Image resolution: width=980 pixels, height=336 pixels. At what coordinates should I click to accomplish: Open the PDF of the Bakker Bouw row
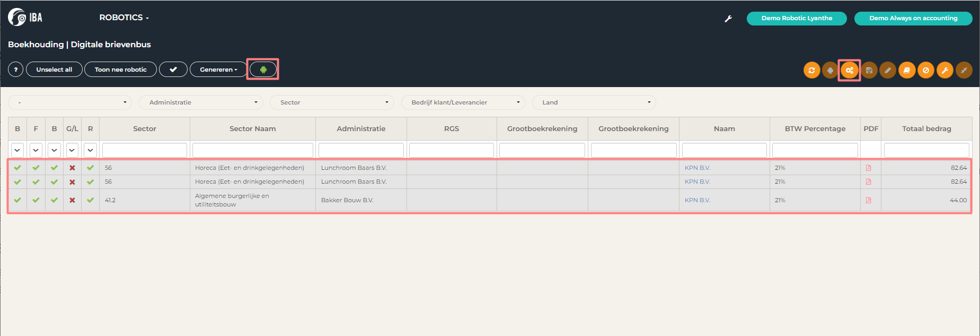click(868, 200)
